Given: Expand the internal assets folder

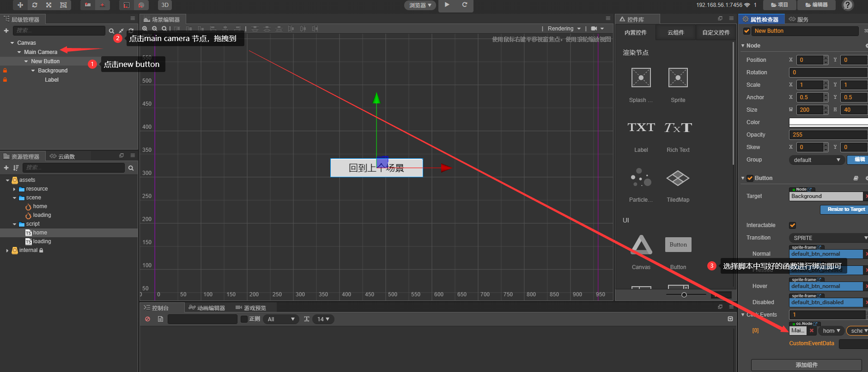Looking at the screenshot, I should click(7, 251).
